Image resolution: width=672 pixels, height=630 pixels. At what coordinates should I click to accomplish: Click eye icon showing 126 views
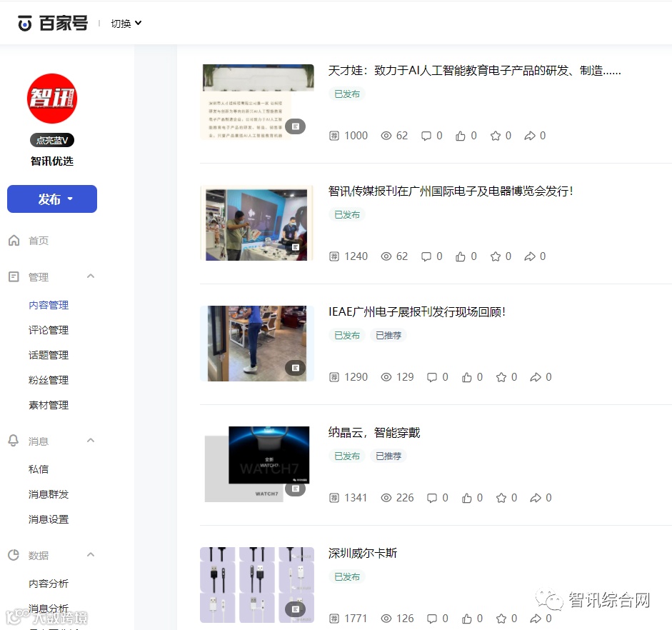tap(386, 619)
